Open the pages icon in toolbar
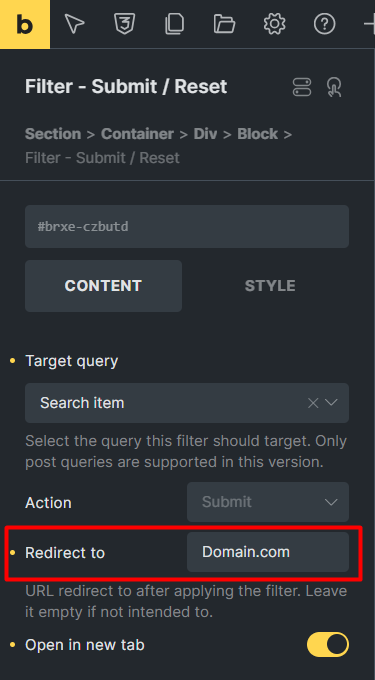Viewport: 375px width, 680px height. (x=174, y=24)
